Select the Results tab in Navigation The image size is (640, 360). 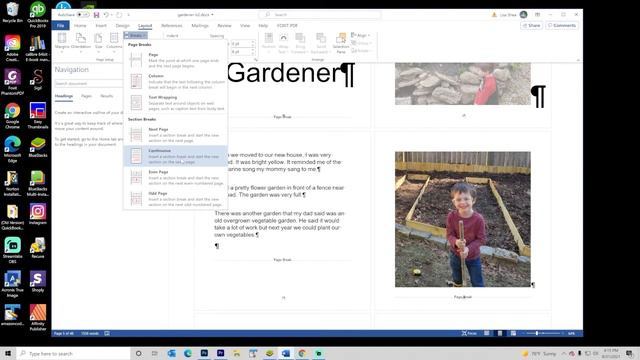coord(107,96)
